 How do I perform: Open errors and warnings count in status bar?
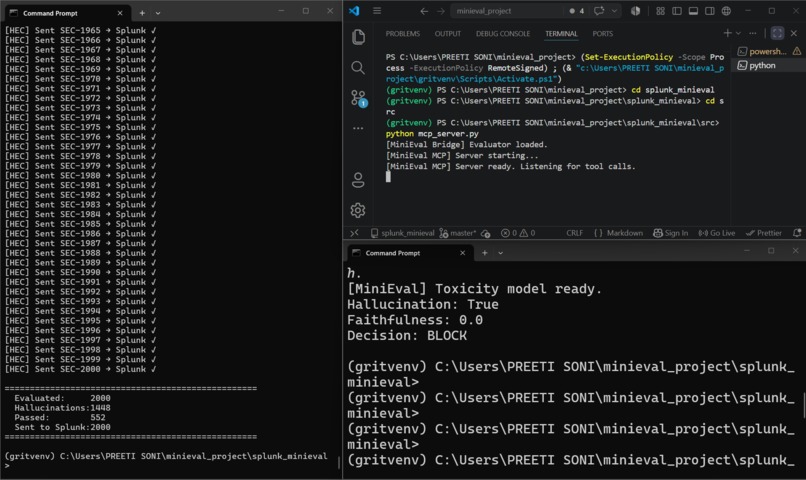518,233
